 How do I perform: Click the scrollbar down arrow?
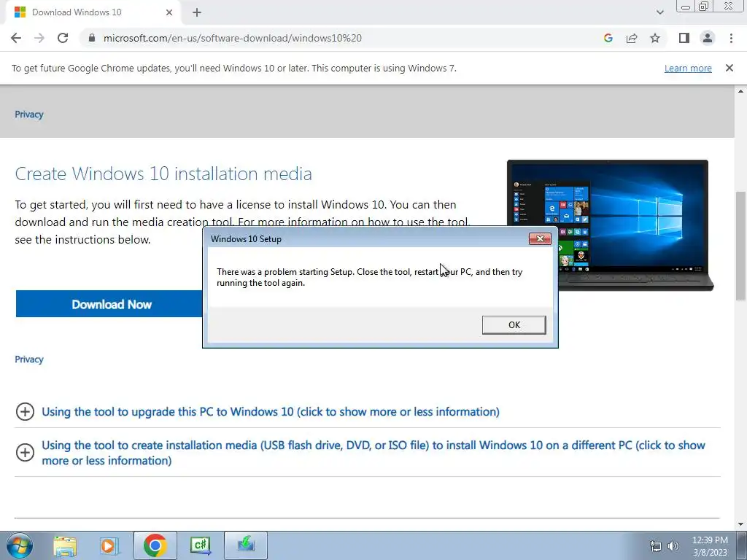tap(740, 524)
